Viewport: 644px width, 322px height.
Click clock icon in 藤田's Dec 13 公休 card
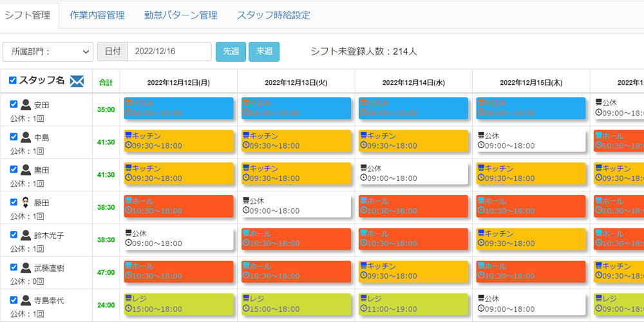click(x=245, y=210)
